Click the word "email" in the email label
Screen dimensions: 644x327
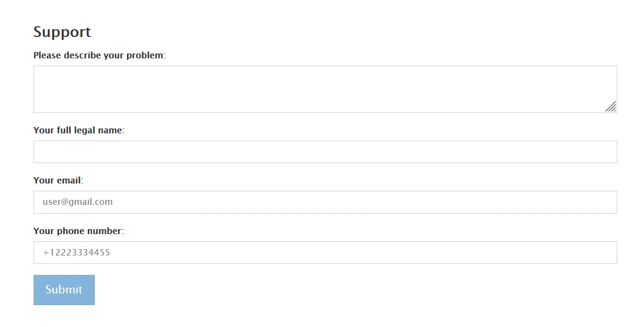point(69,181)
